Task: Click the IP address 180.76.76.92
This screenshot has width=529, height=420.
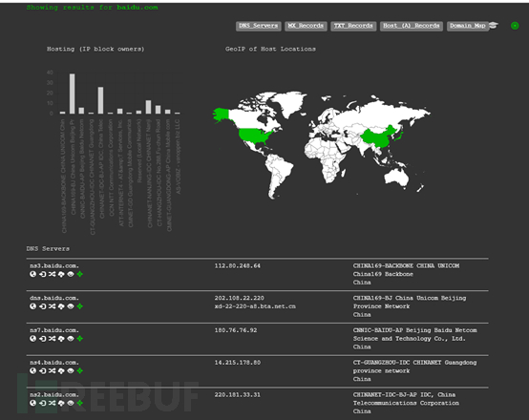Action: [x=236, y=330]
